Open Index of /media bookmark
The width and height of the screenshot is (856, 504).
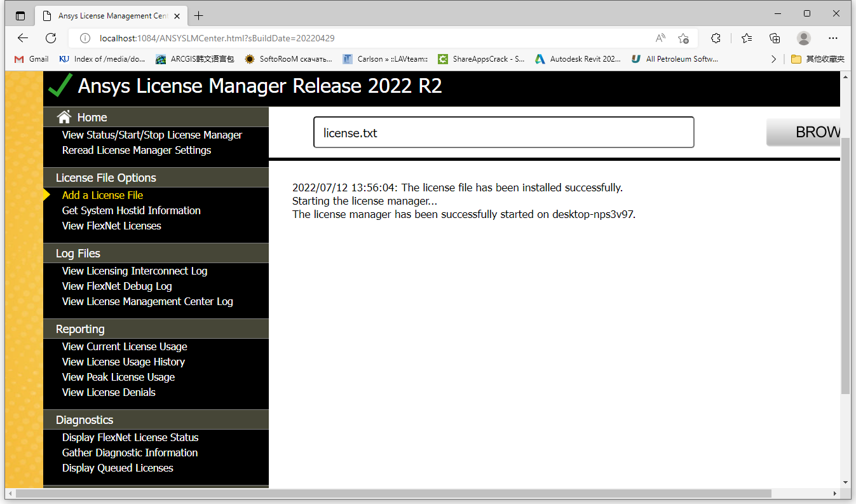[x=102, y=59]
